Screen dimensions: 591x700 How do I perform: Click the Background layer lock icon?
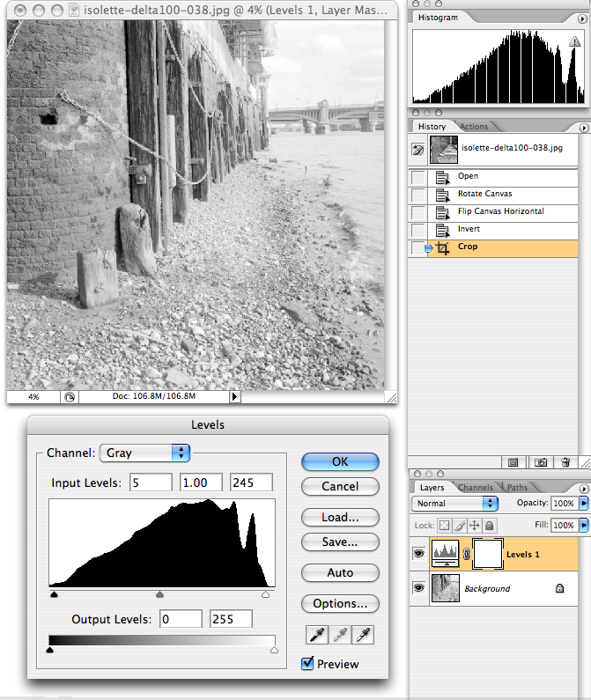(559, 588)
